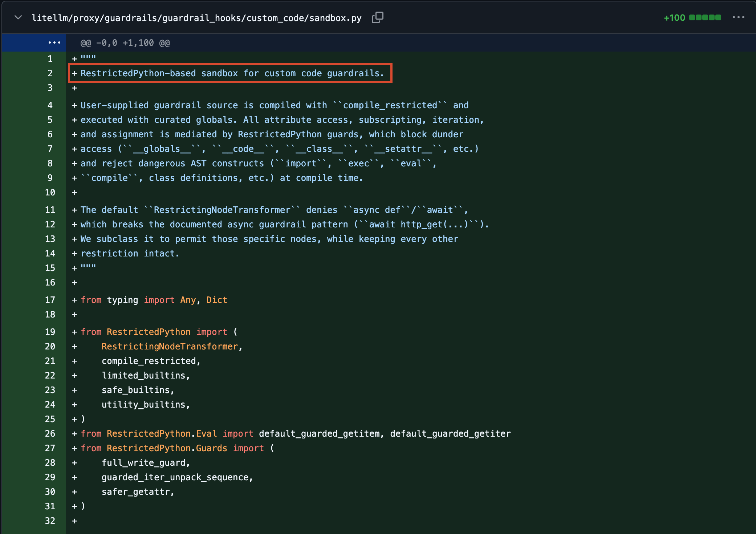Click 'from typing import Any, Dict'

[x=154, y=300]
